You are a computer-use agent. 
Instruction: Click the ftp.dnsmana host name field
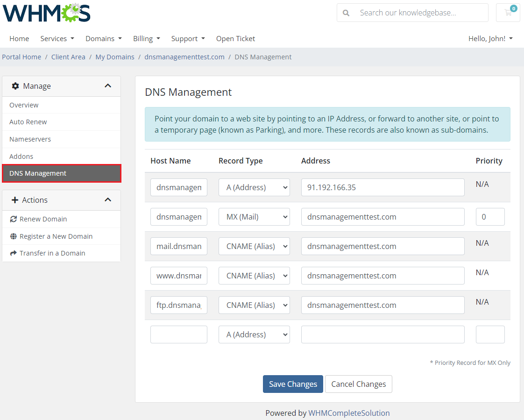(x=179, y=305)
